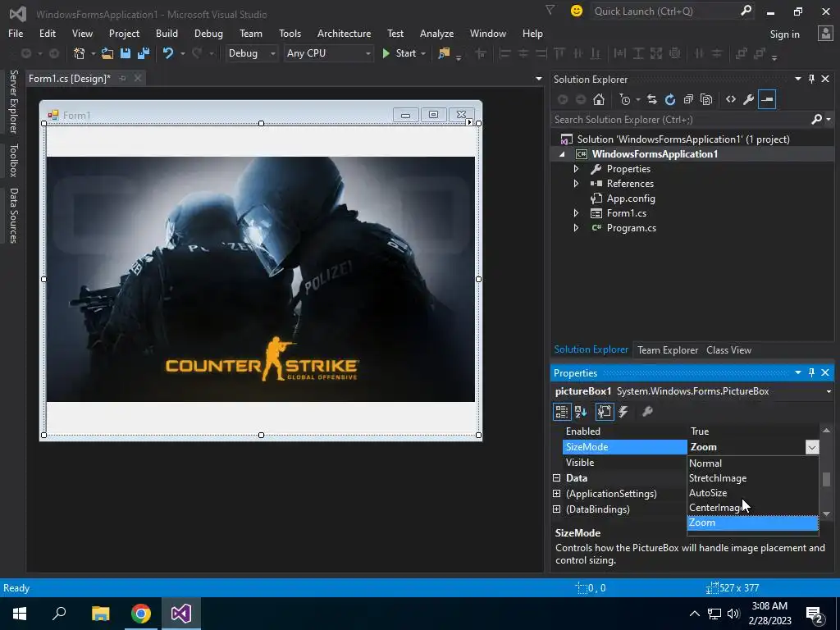Click the Collapse All icon in Solution Explorer
This screenshot has height=630, width=840.
point(688,99)
